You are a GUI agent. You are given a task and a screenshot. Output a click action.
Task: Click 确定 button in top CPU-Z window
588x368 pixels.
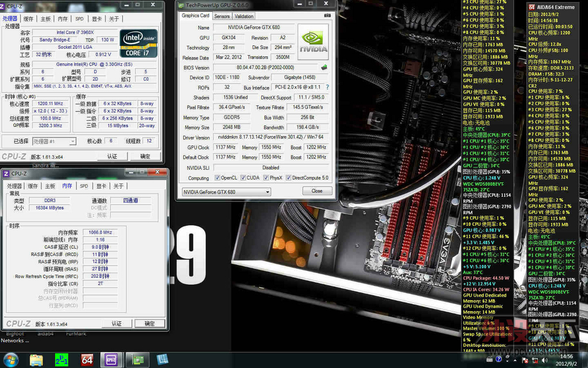145,156
